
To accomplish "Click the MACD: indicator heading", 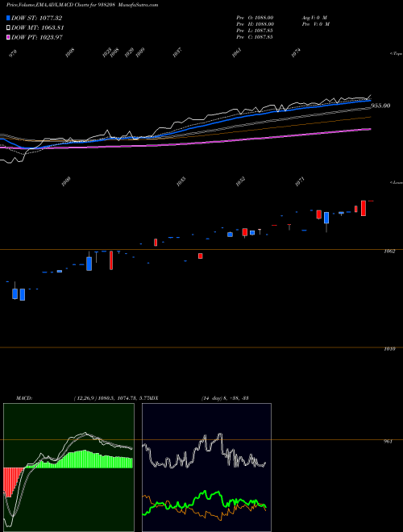I will pyautogui.click(x=24, y=398).
